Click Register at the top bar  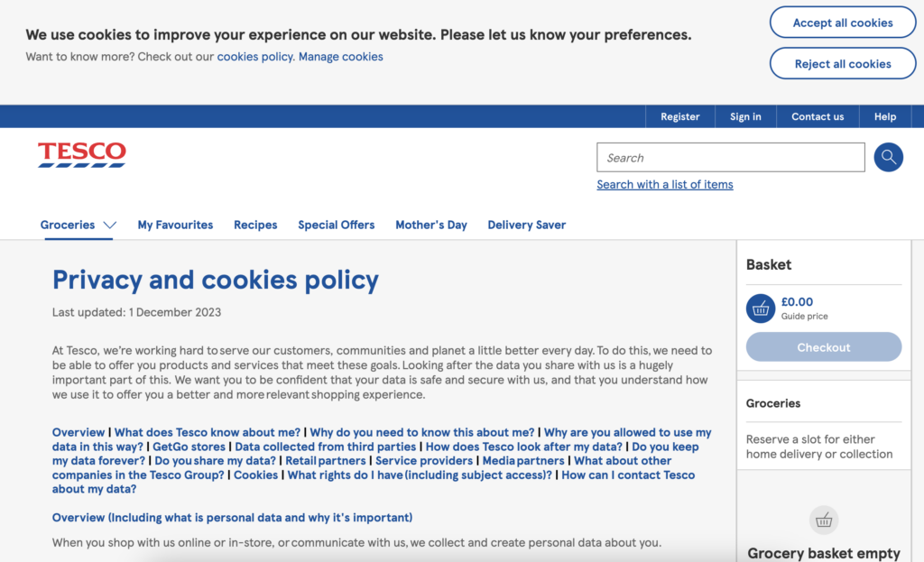pos(679,116)
